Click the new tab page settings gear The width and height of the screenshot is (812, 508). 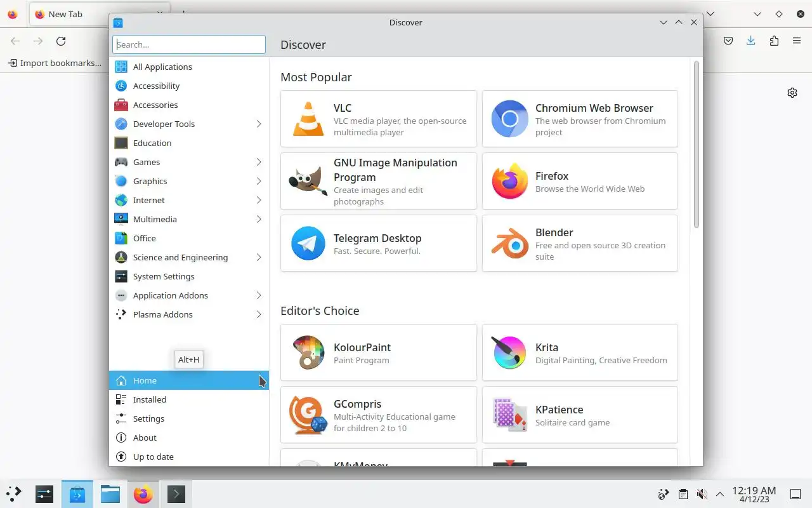tap(792, 93)
